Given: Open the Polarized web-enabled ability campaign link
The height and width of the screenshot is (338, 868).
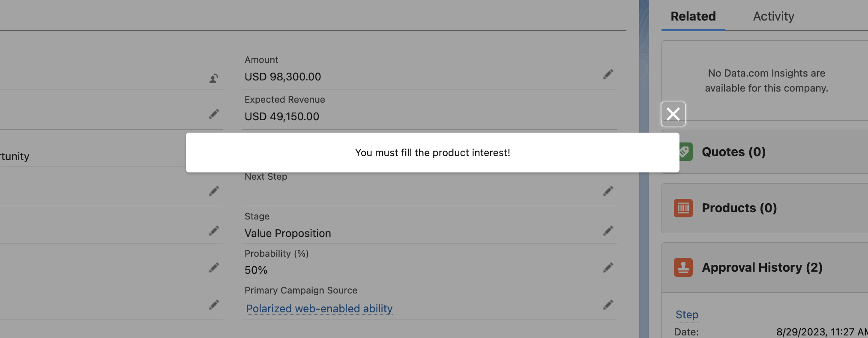Looking at the screenshot, I should [319, 308].
